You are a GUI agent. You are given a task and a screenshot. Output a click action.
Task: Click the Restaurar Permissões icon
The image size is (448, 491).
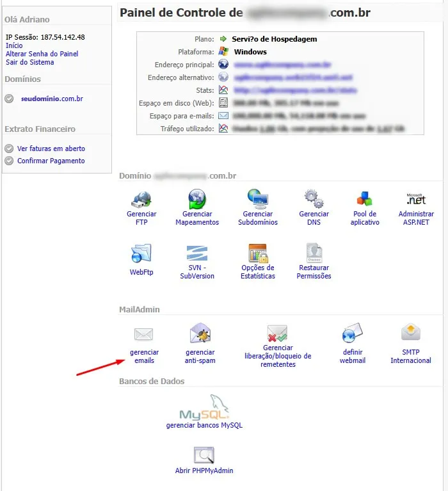click(x=314, y=254)
